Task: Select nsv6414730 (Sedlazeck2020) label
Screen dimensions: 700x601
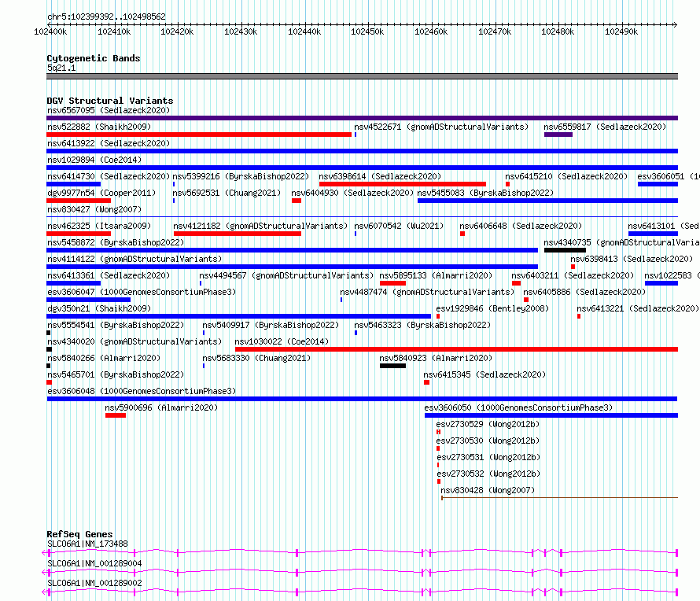Action: click(x=109, y=176)
